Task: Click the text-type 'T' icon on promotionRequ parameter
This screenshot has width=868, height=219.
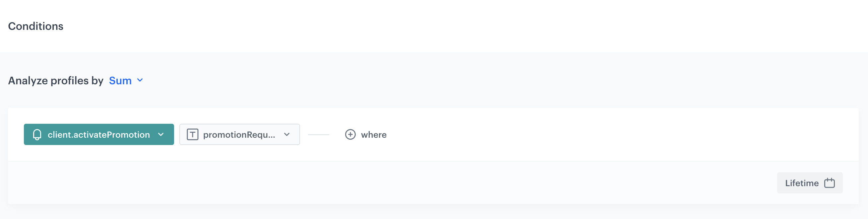Action: (192, 134)
